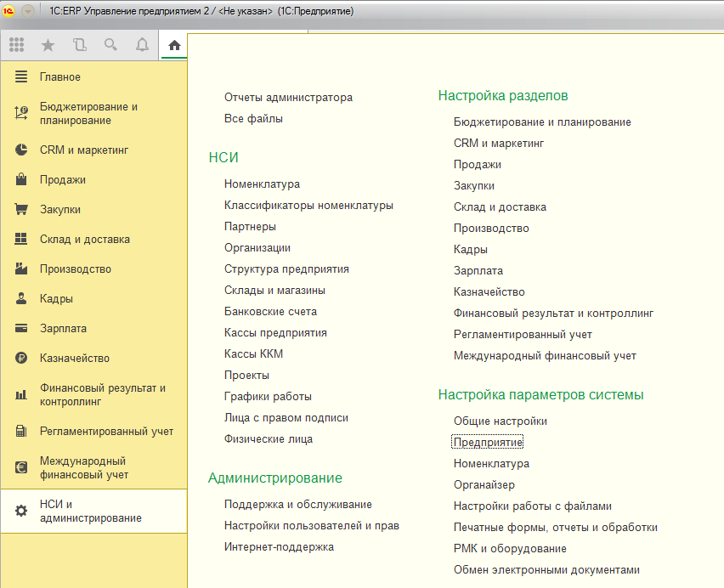Screen dimensions: 724x588
Task: Open CRM и маркетинг under Настройка разделов
Action: [499, 144]
